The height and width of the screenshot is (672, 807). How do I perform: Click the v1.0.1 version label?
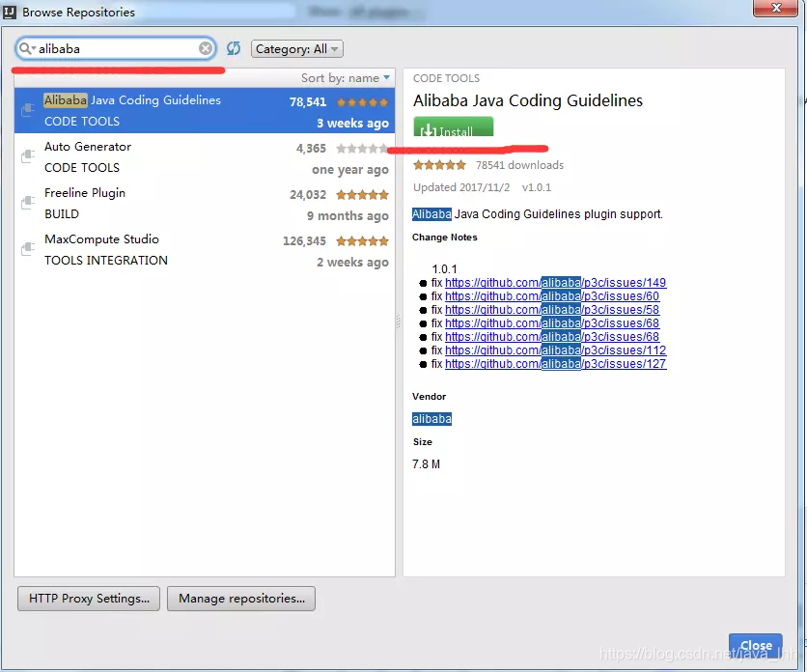(x=537, y=187)
